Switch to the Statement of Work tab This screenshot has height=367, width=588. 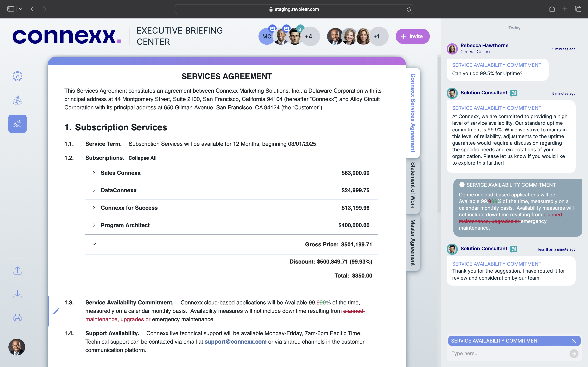coord(413,185)
